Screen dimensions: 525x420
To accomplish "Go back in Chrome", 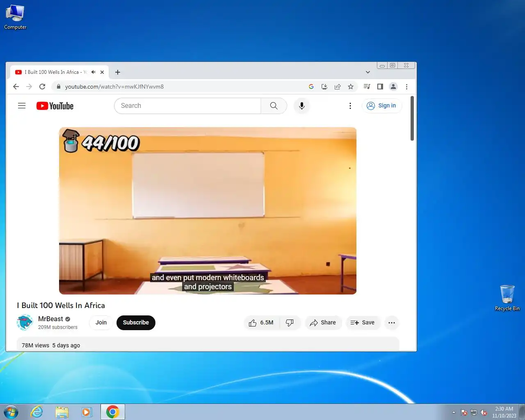I will [16, 87].
